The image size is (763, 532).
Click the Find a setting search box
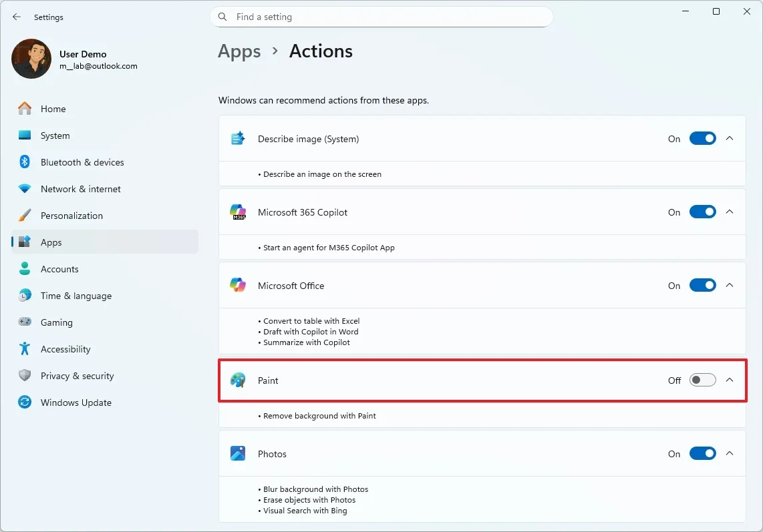381,17
